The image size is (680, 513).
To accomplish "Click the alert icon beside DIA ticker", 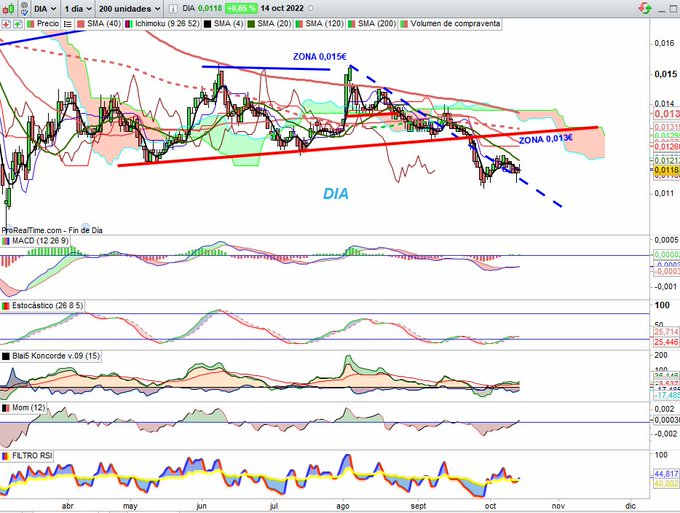I will coord(25,8).
